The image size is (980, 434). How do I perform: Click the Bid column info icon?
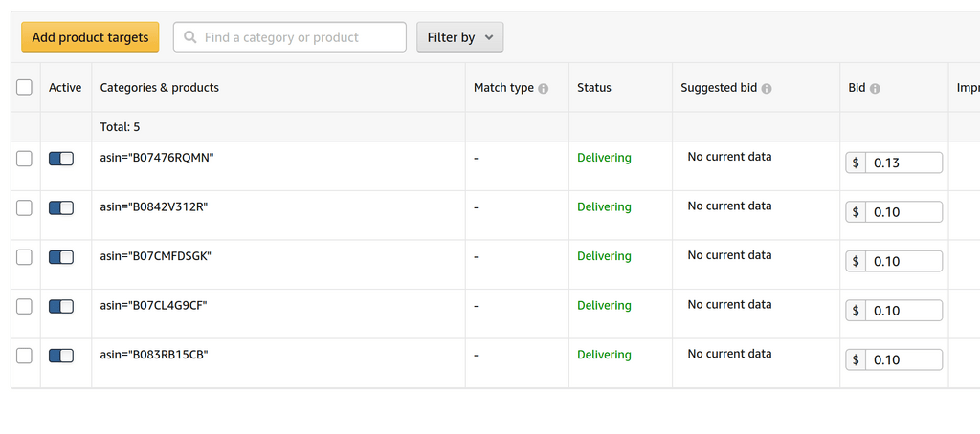(875, 89)
